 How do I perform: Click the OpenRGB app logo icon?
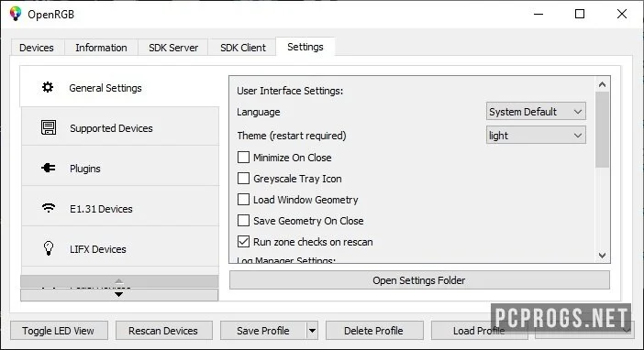click(x=16, y=14)
